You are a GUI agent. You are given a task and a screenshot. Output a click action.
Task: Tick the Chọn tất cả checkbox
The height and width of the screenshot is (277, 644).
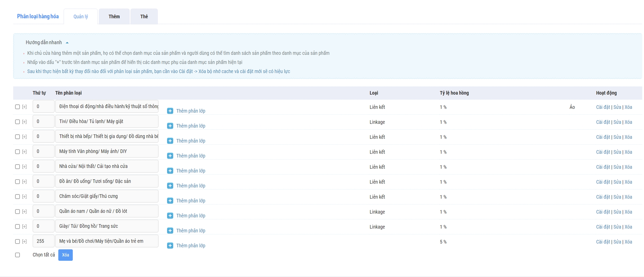17,255
